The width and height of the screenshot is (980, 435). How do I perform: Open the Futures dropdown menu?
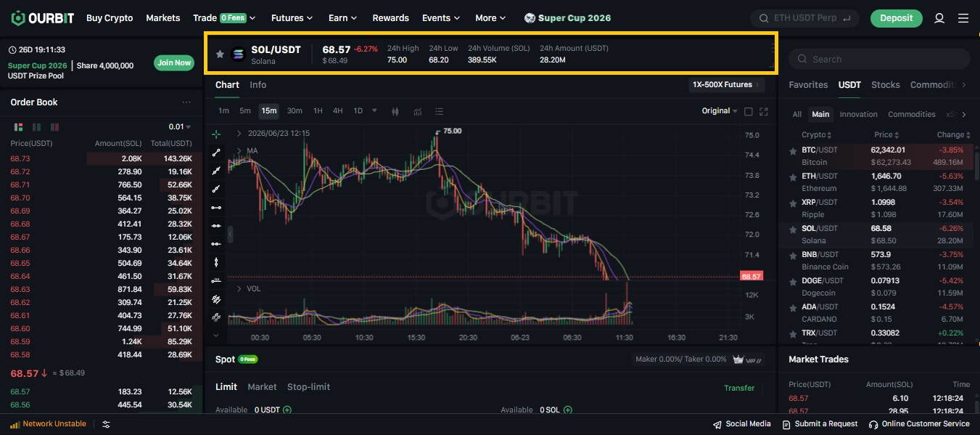tap(292, 18)
